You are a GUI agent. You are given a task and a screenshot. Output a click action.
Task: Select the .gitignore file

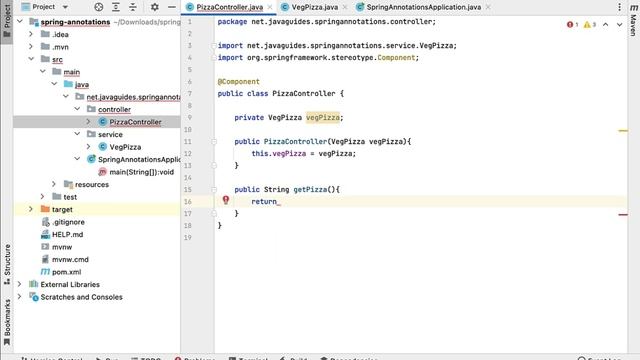(68, 222)
